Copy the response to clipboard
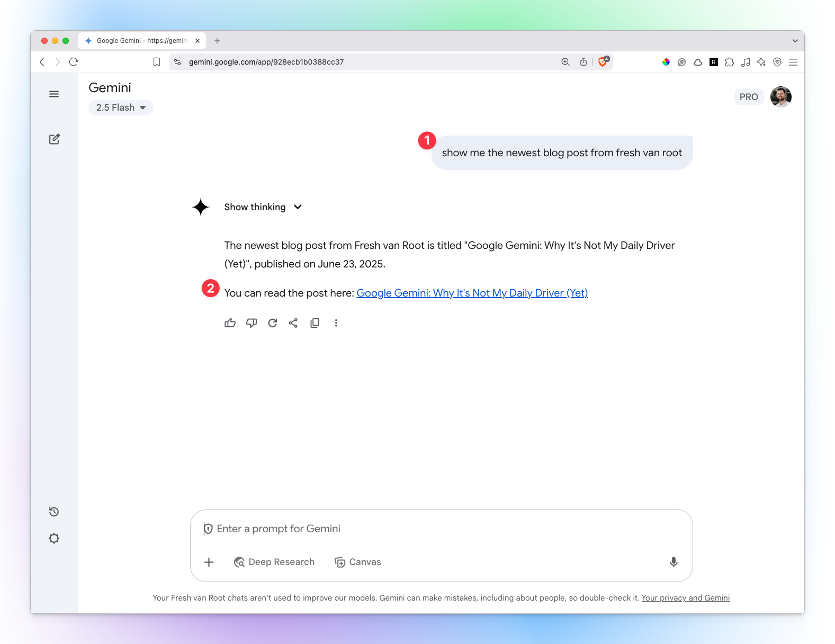Screen dimensions: 835x644 (x=315, y=323)
